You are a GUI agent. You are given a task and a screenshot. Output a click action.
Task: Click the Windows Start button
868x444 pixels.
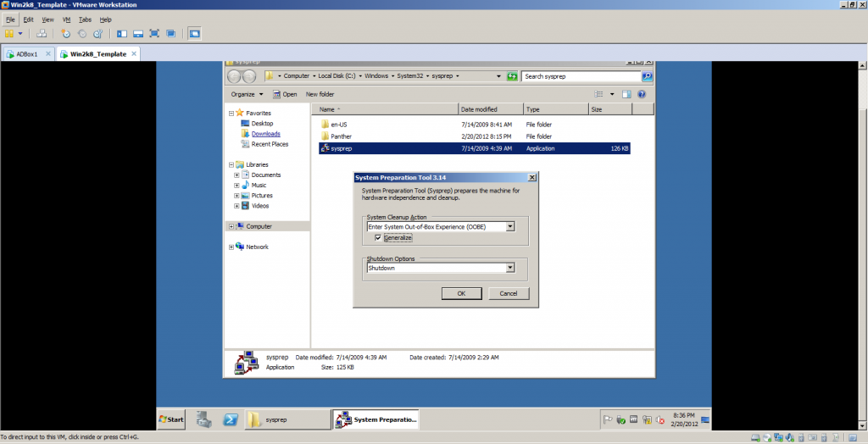[171, 419]
